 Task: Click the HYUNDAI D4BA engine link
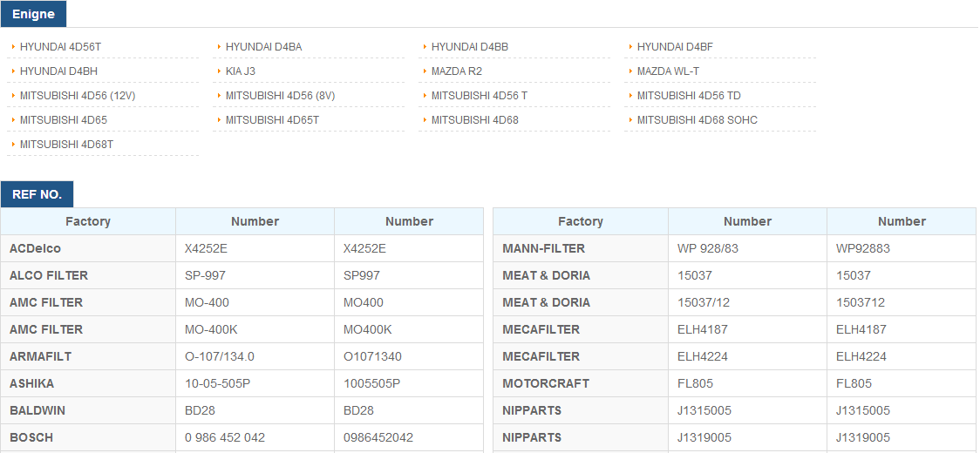pyautogui.click(x=263, y=47)
